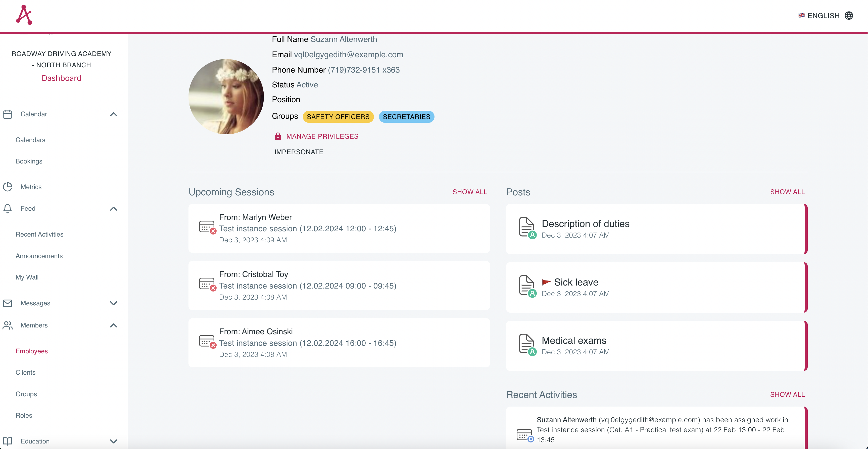Click the cancelled session icon for Marlyn Weber
The height and width of the screenshot is (449, 868).
tap(207, 228)
